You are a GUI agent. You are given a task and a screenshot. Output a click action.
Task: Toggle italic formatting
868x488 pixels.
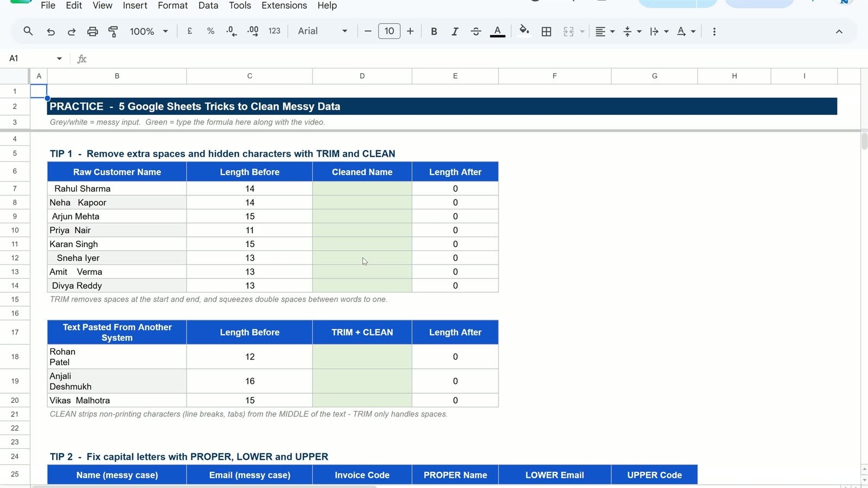455,31
